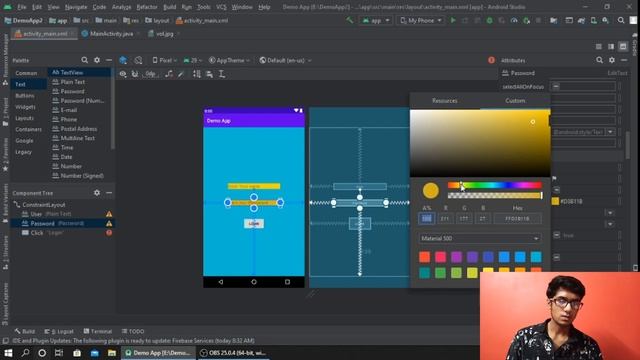Search attributes with magnifier icon
This screenshot has width=640, height=360.
coord(599,60)
